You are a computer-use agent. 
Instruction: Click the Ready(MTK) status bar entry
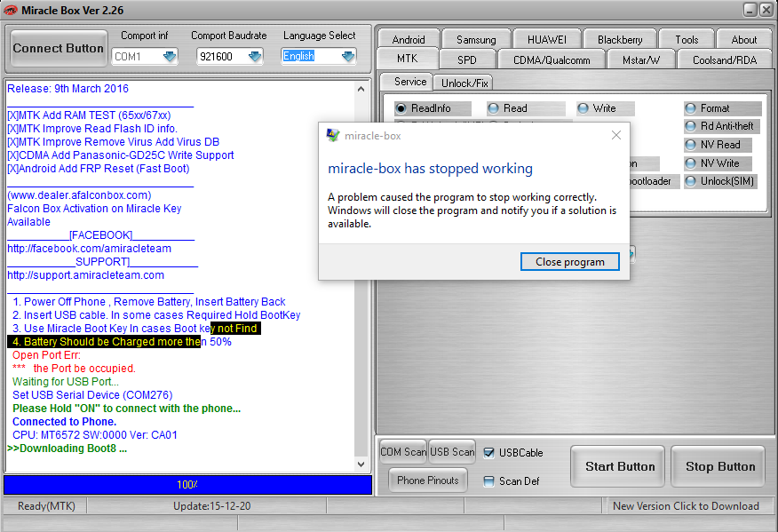[x=46, y=505]
